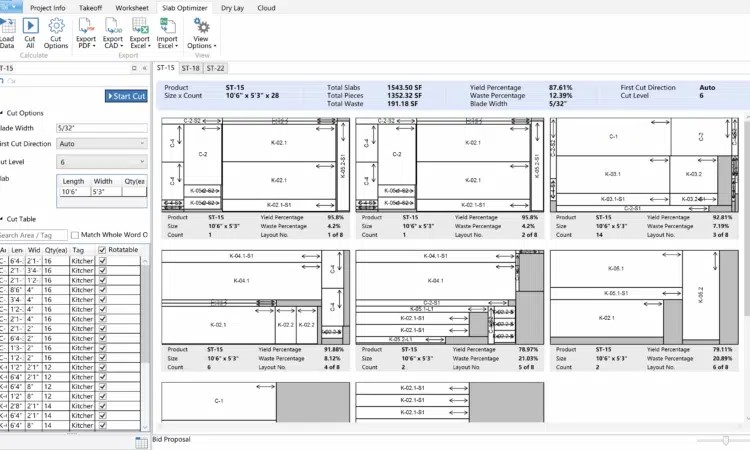Image resolution: width=750 pixels, height=450 pixels.
Task: Click the Start Cut button
Action: [x=126, y=96]
